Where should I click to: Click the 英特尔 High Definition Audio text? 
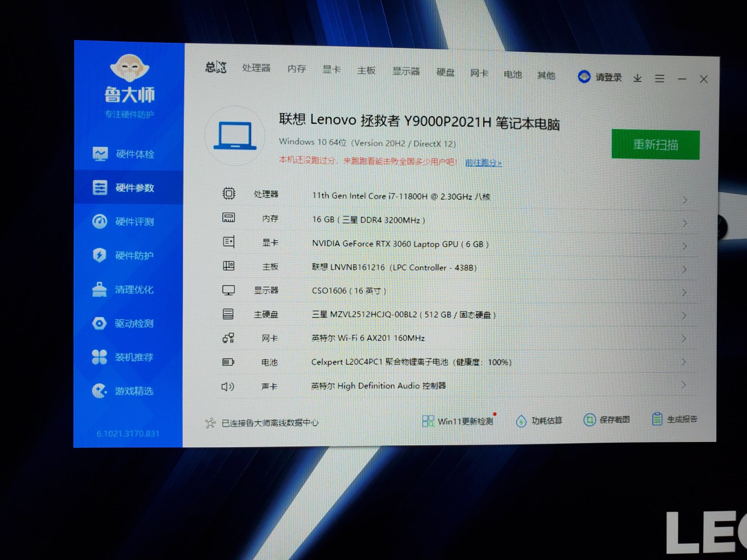(379, 385)
